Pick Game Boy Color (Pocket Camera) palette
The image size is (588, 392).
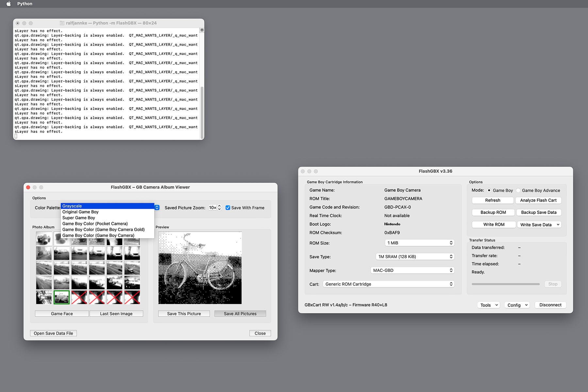tap(95, 224)
